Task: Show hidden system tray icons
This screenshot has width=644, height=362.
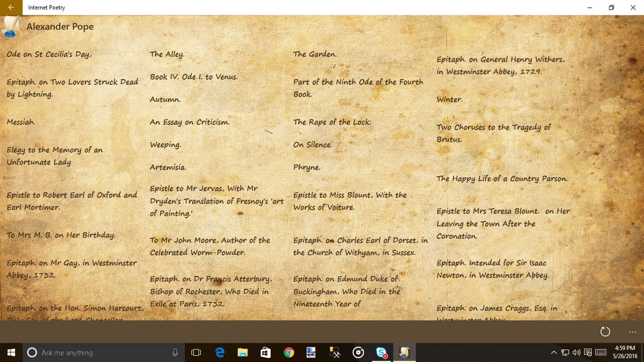Action: click(554, 353)
